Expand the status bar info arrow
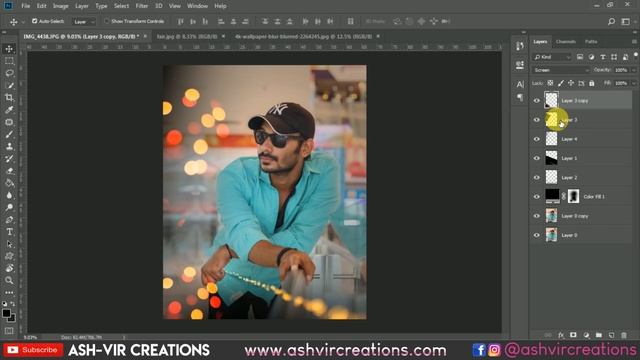This screenshot has height=360, width=640. (x=124, y=338)
